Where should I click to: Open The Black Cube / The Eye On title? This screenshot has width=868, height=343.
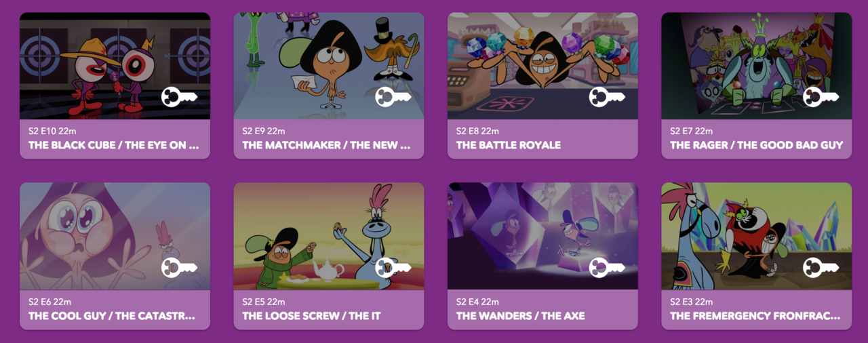114,145
